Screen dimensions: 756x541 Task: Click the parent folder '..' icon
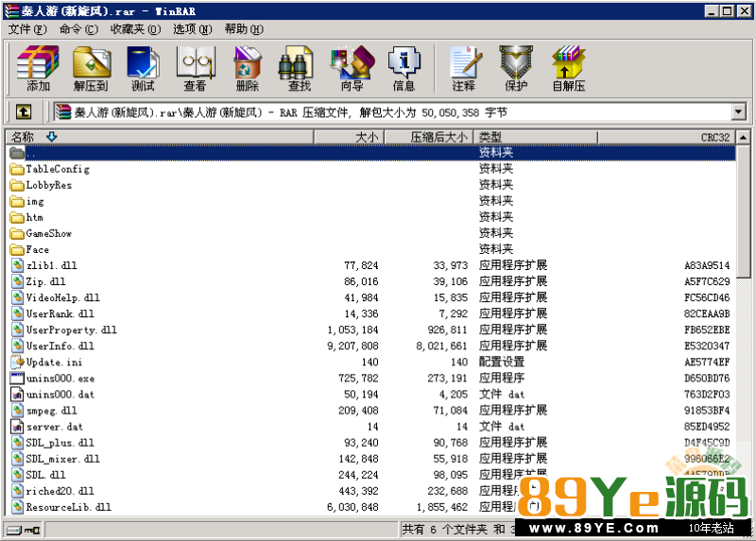(17, 153)
